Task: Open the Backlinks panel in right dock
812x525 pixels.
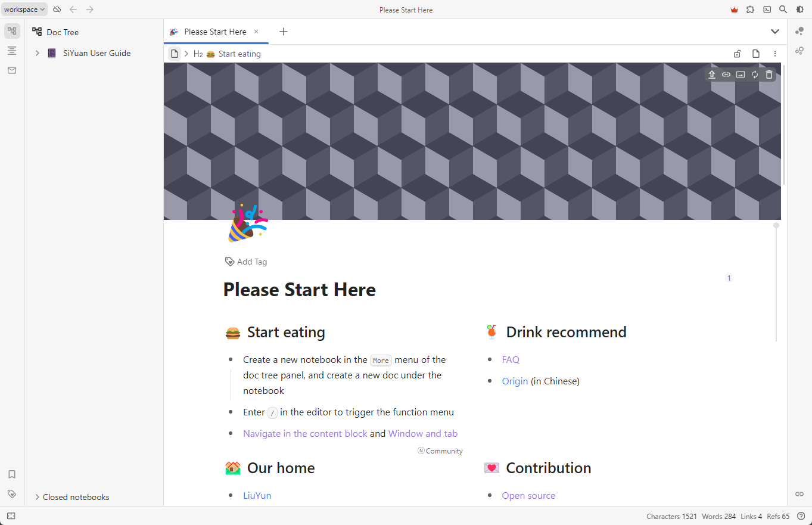Action: (x=799, y=494)
